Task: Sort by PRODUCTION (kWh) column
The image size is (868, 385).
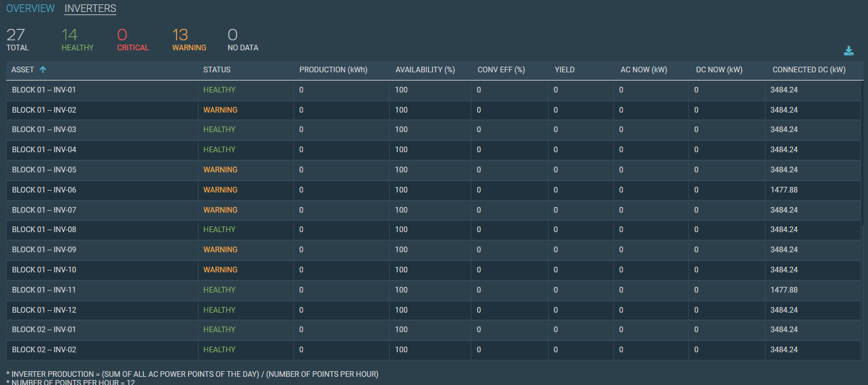Action: [x=333, y=70]
